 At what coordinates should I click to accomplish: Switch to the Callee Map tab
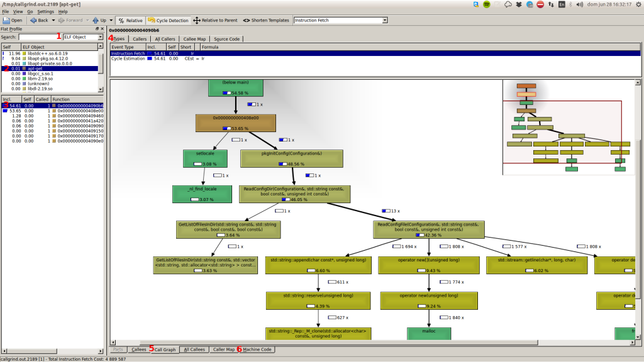194,39
